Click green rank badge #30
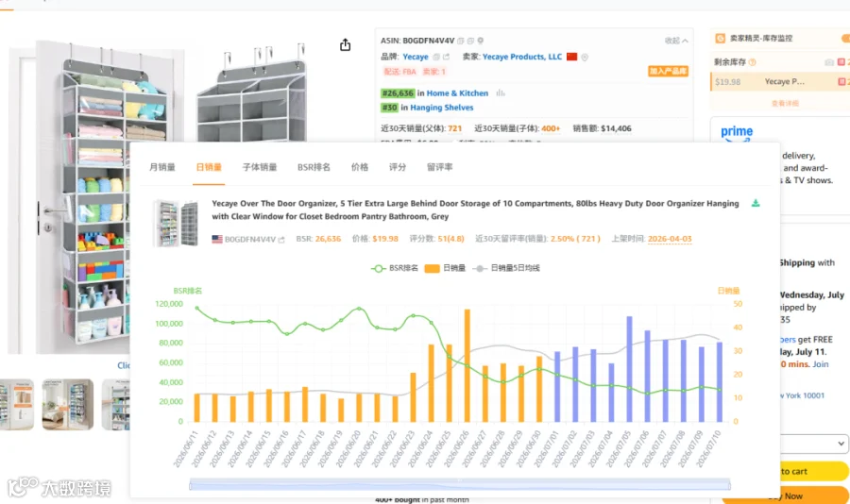The width and height of the screenshot is (850, 504). pos(389,108)
